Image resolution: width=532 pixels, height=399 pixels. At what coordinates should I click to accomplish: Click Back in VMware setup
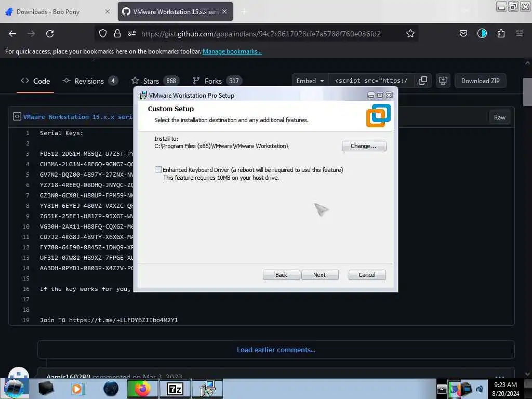pyautogui.click(x=281, y=275)
